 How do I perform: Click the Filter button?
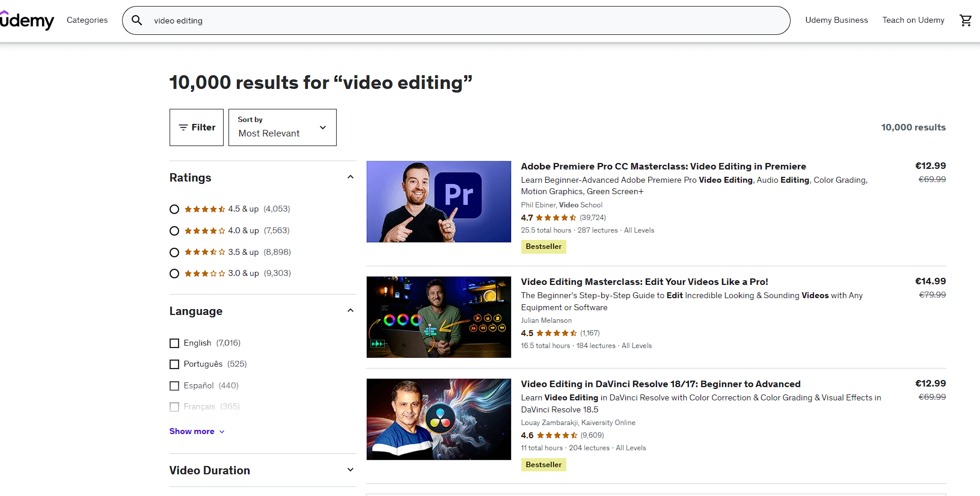point(197,127)
